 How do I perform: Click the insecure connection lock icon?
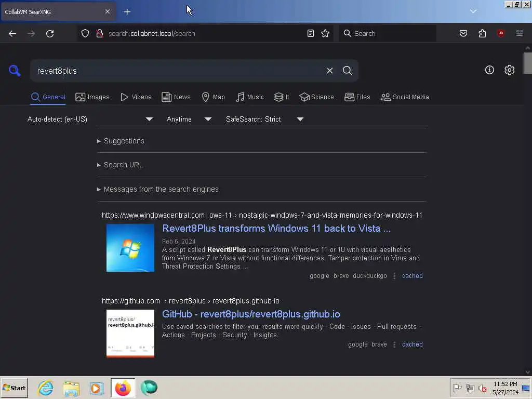(x=100, y=33)
